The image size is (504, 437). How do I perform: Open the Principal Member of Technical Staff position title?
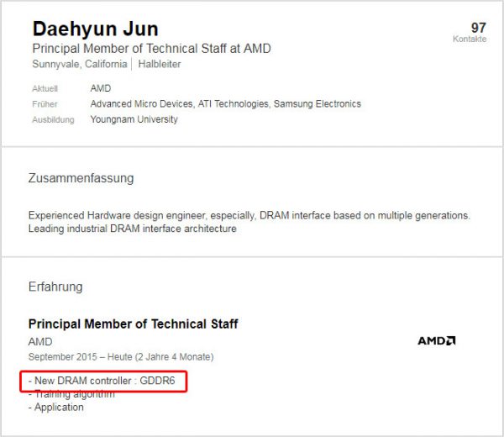tap(133, 324)
